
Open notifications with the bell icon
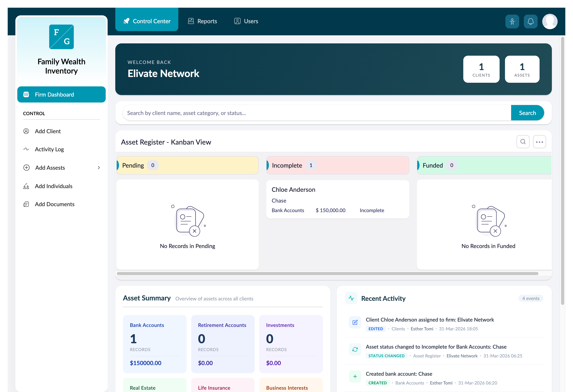531,22
